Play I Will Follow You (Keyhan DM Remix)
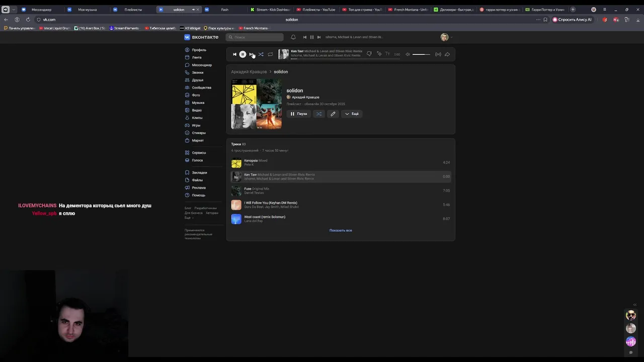Screen dimensions: 644x362 (341, 205)
